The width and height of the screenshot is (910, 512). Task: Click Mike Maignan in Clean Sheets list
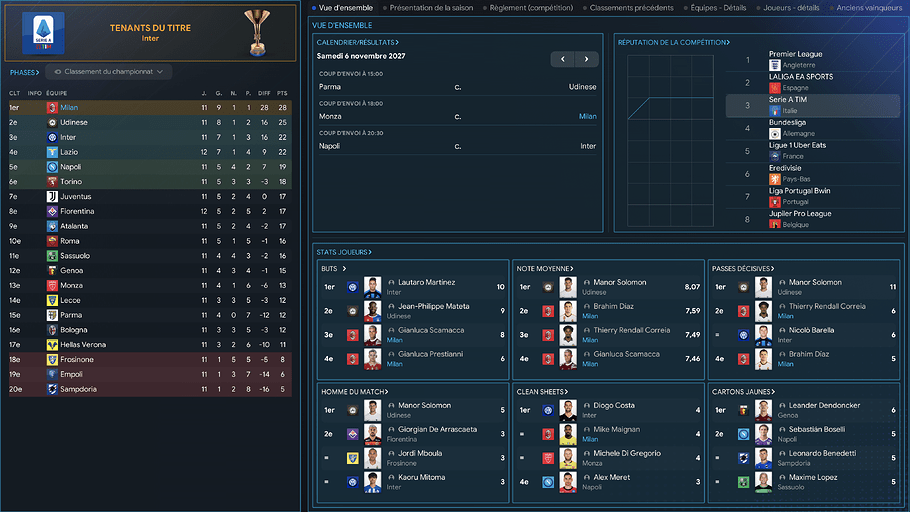[x=616, y=430]
